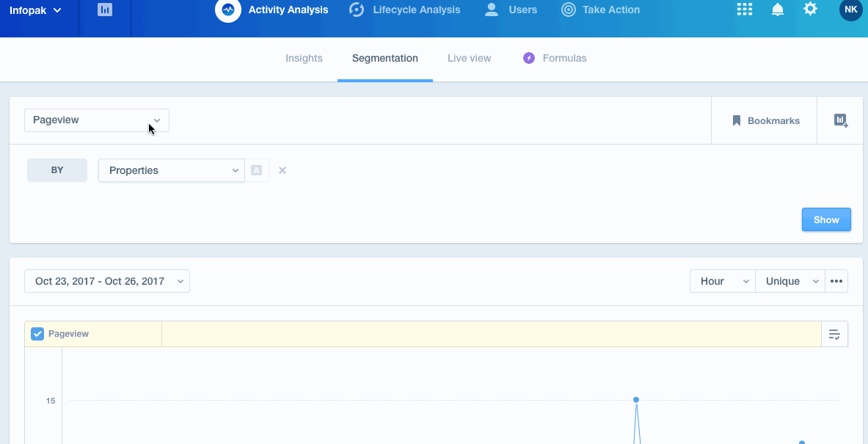Click the notifications bell icon
868x444 pixels.
pos(778,10)
